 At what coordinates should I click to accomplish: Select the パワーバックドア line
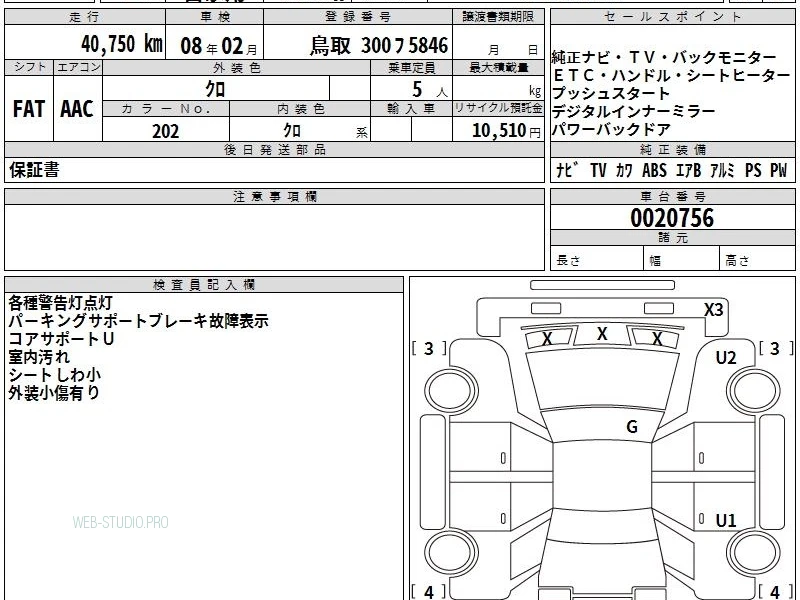point(611,129)
